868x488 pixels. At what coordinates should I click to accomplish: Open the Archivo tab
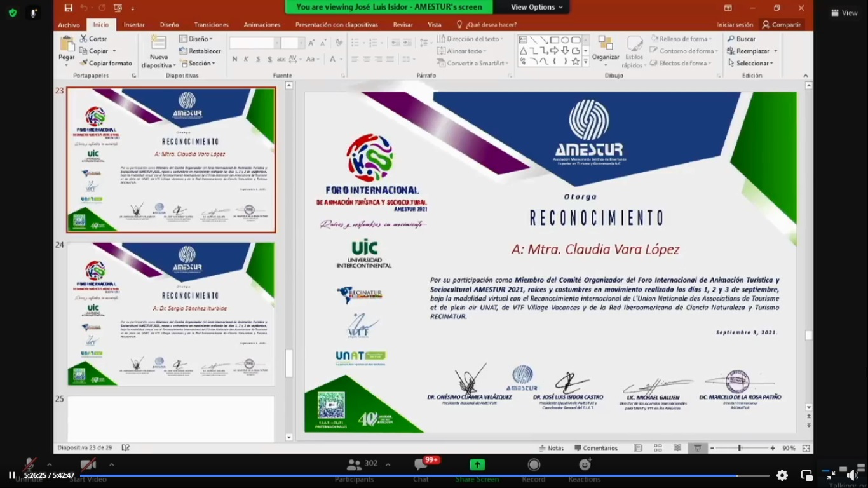coord(69,25)
